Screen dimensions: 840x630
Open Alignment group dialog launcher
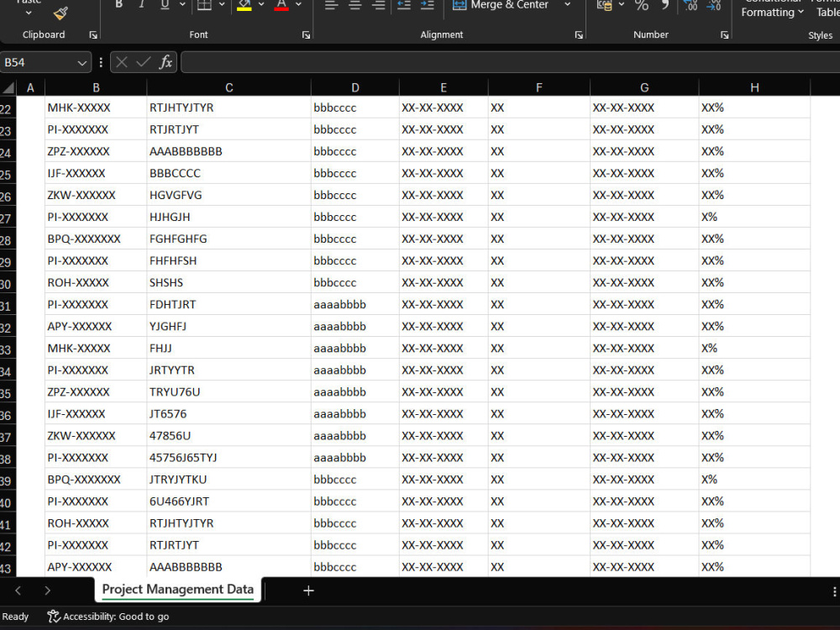(579, 34)
